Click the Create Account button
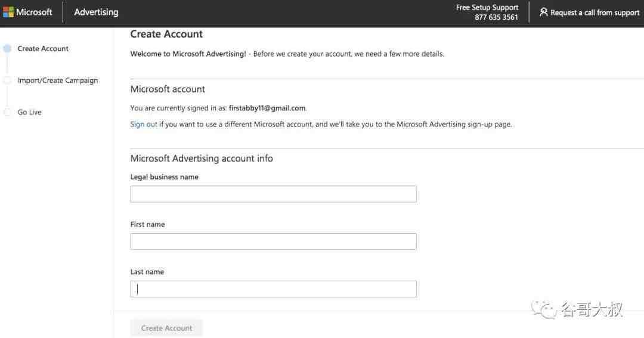The width and height of the screenshot is (644, 338). (x=166, y=328)
